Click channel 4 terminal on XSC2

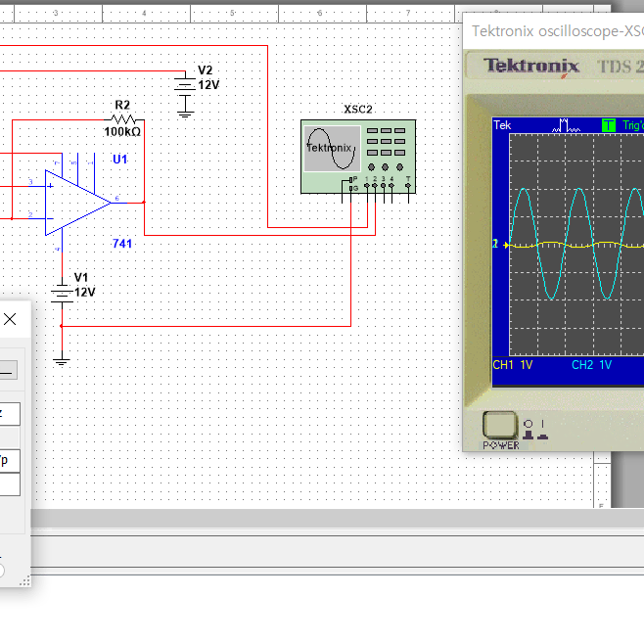coord(391,186)
